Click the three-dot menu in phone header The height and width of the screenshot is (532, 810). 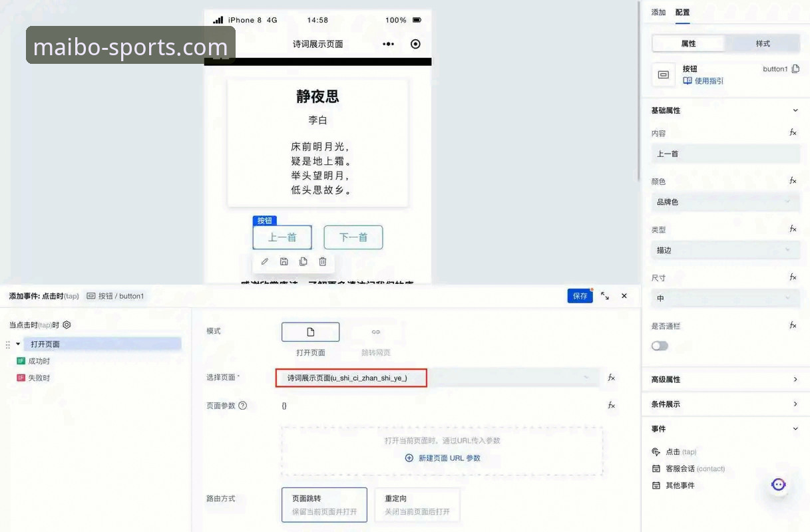[389, 44]
